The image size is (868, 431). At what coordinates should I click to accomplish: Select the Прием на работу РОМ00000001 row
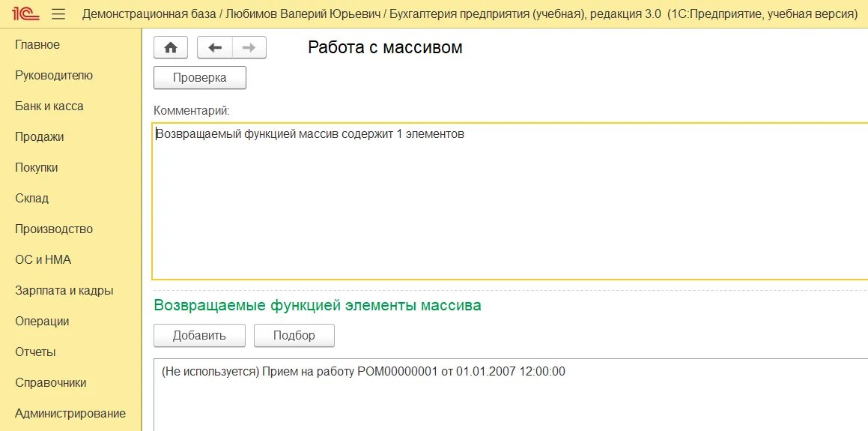coord(363,372)
